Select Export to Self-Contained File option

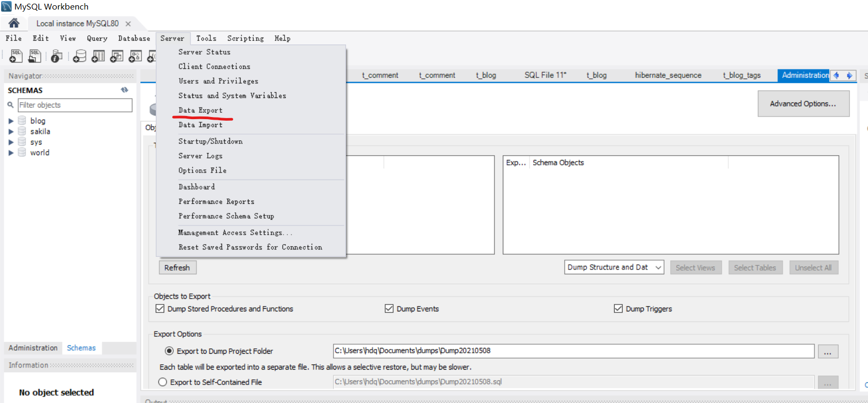pos(163,382)
